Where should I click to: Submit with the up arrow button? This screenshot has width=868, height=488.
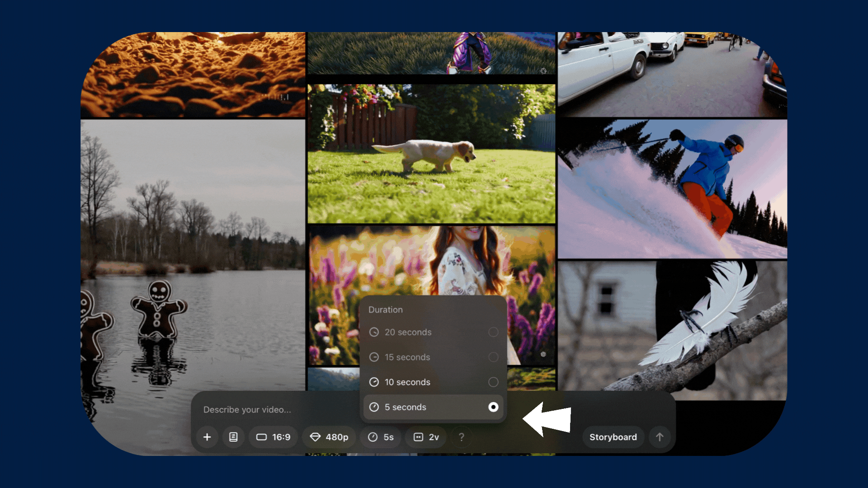tap(660, 437)
